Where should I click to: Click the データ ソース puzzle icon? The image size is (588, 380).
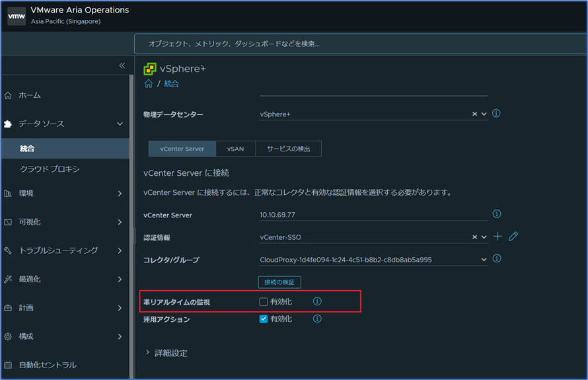pos(8,124)
